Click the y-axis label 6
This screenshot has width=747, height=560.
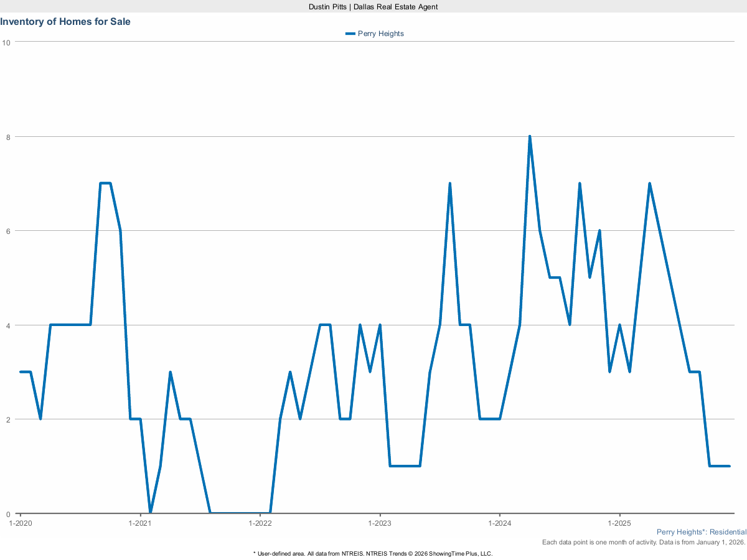click(x=9, y=231)
